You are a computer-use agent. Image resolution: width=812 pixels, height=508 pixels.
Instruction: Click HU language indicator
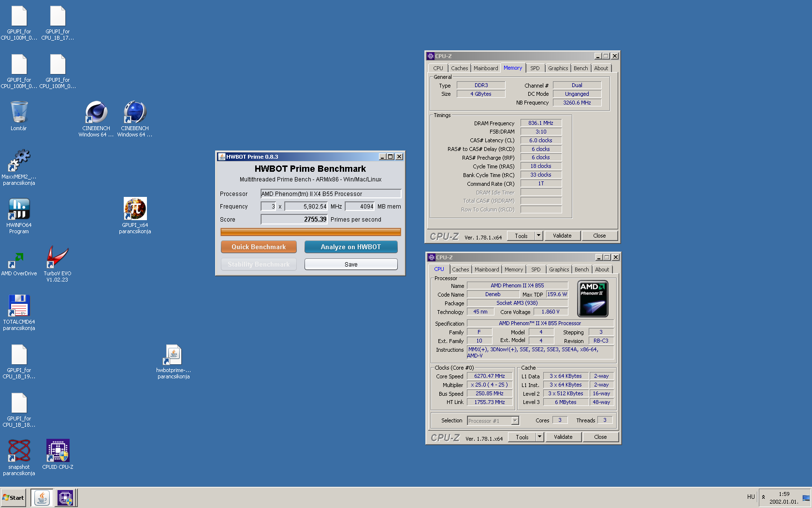coord(751,497)
